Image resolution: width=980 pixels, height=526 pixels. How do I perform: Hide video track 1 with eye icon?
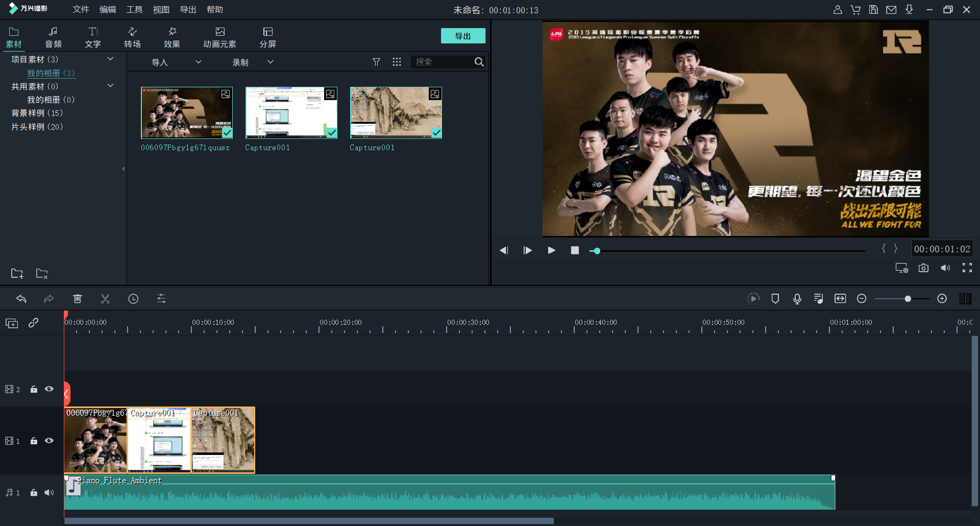49,441
